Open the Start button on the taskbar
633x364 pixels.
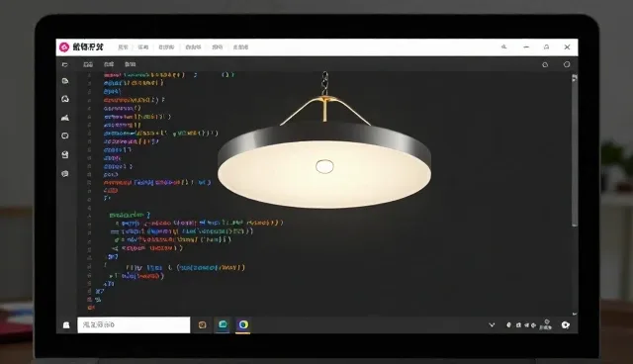click(x=66, y=324)
